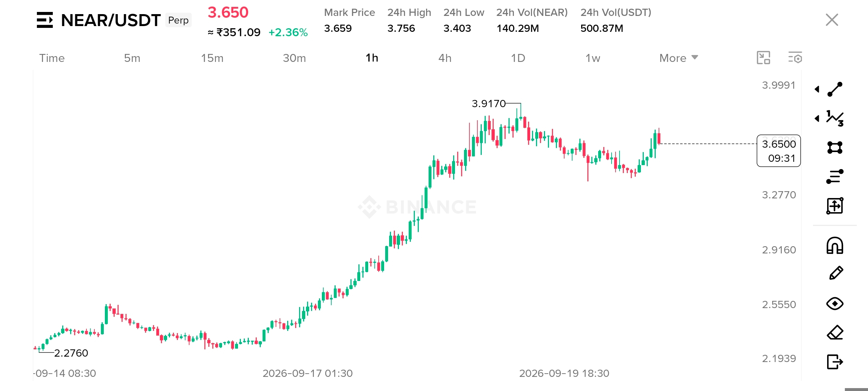The image size is (868, 391).
Task: Open the Fibonacci lines tool
Action: [x=835, y=177]
